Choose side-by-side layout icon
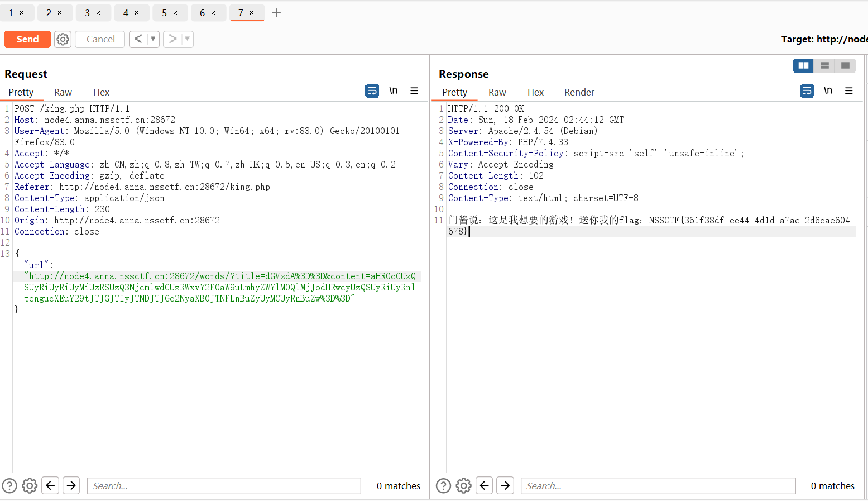Image resolution: width=868 pixels, height=501 pixels. tap(803, 65)
